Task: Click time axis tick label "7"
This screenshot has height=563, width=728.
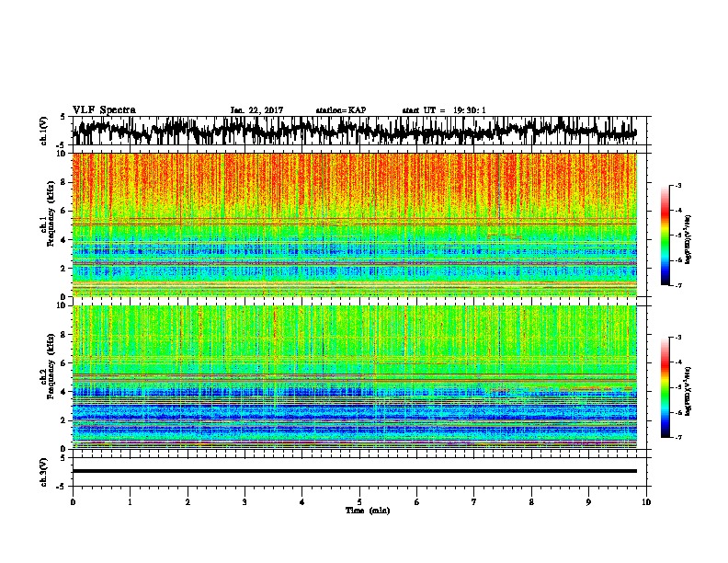Action: pyautogui.click(x=474, y=502)
